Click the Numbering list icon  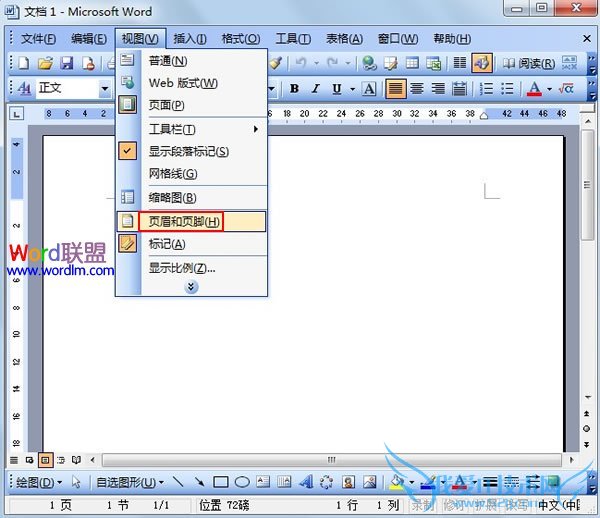(486, 89)
